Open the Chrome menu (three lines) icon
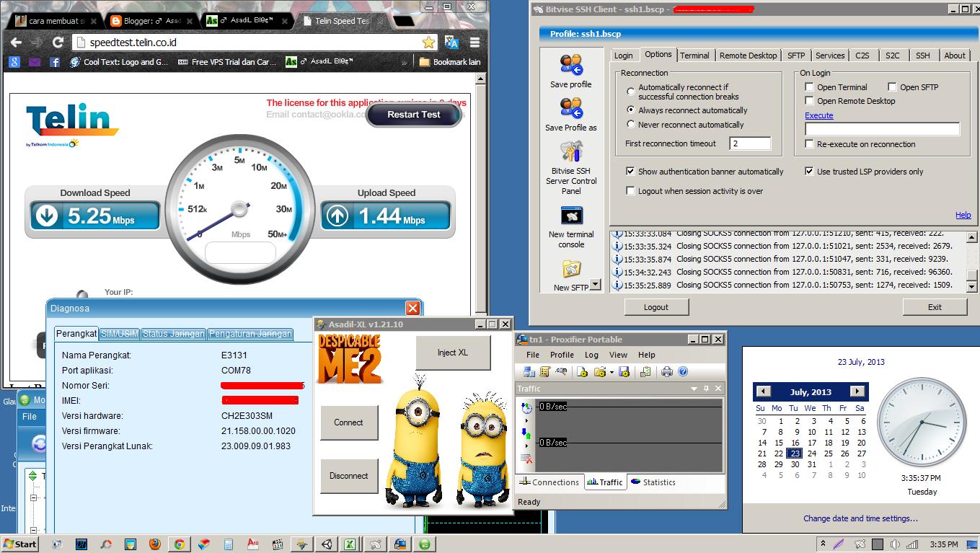Viewport: 980px width, 553px height. tap(474, 43)
